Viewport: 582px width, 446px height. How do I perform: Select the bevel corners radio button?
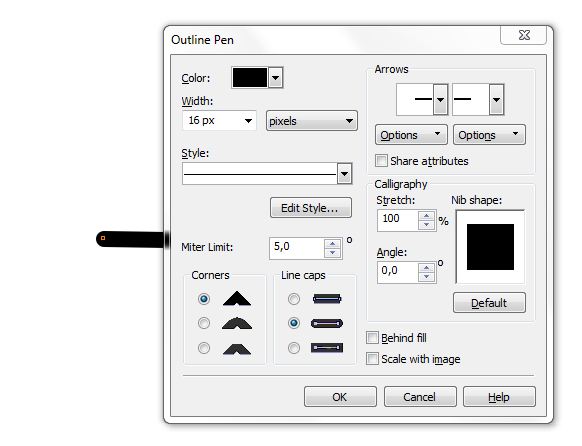tap(204, 348)
